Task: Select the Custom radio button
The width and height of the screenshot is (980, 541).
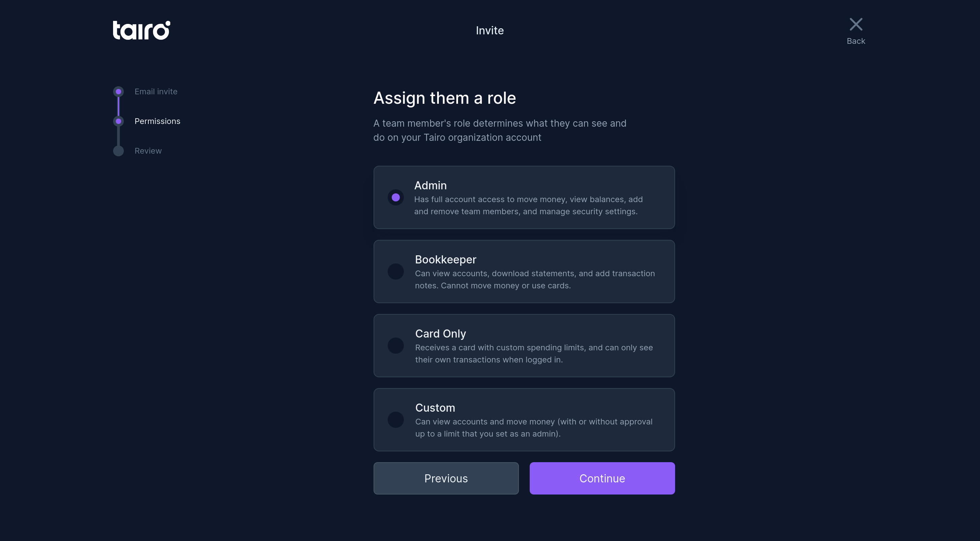Action: click(396, 419)
